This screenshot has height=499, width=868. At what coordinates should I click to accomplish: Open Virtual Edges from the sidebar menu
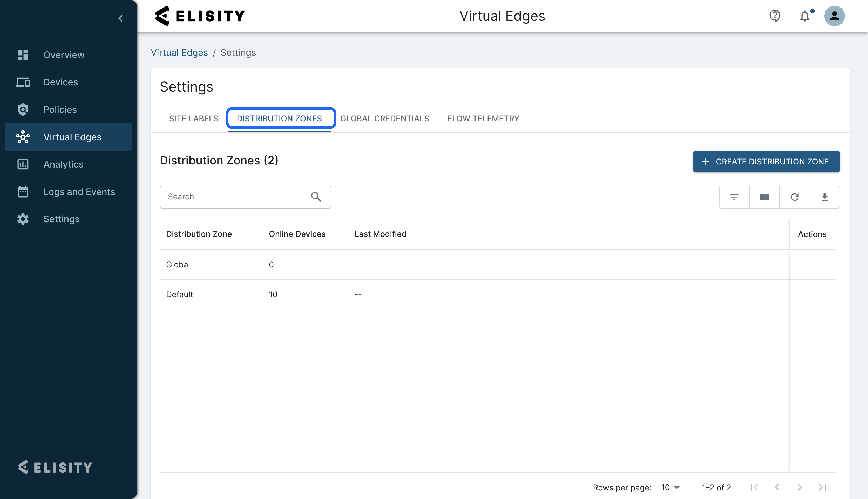pyautogui.click(x=68, y=137)
